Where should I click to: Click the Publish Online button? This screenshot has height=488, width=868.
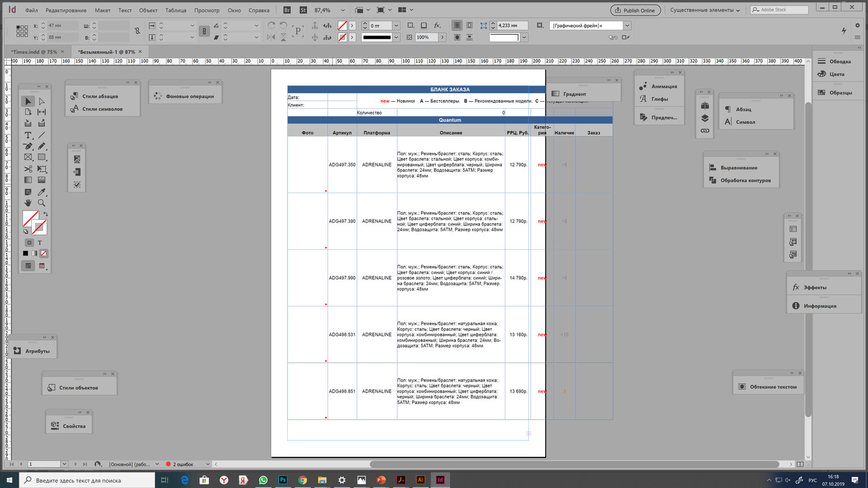(635, 10)
